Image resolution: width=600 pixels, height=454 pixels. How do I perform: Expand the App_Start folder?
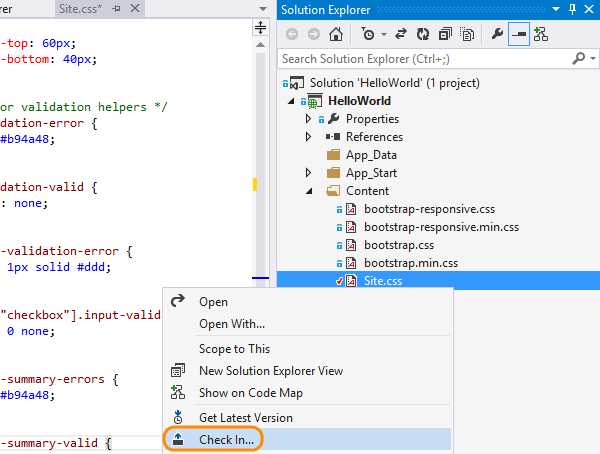pos(308,173)
